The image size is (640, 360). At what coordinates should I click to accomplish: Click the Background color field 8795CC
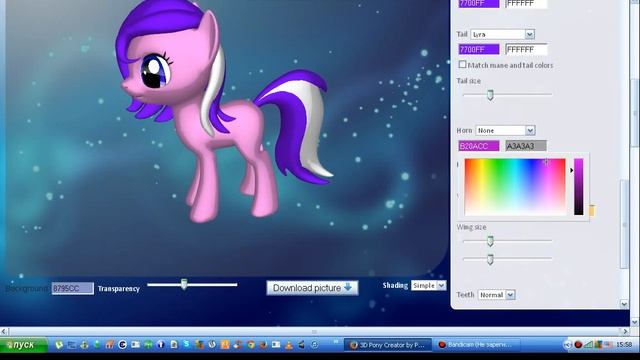pos(72,288)
